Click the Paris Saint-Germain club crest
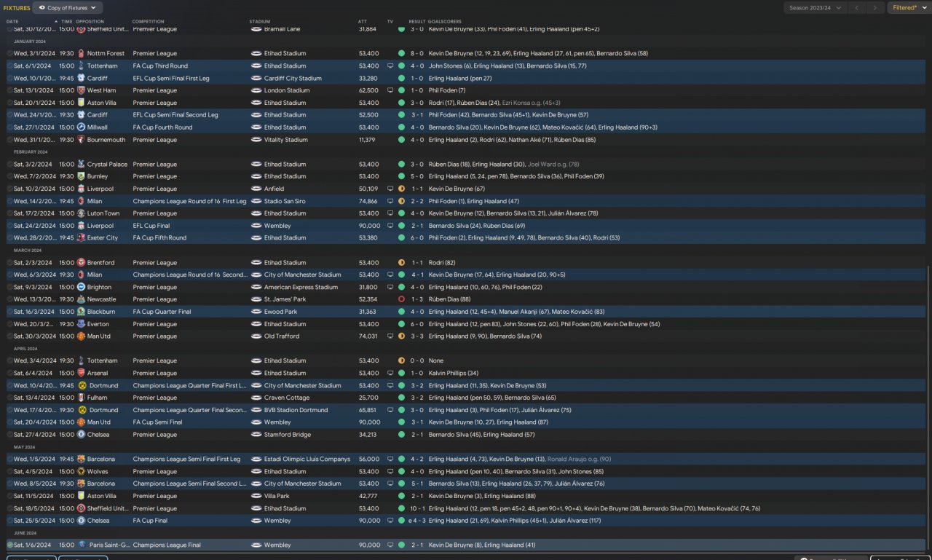This screenshot has width=932, height=560. point(81,545)
